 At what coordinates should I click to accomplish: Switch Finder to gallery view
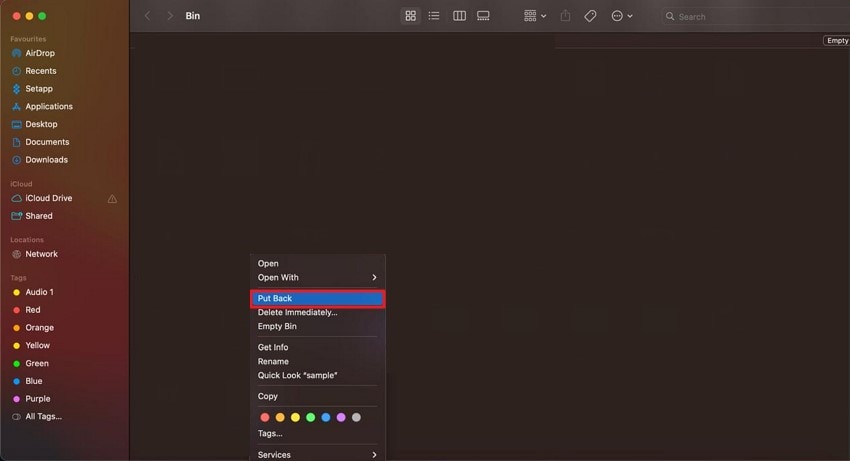tap(483, 16)
